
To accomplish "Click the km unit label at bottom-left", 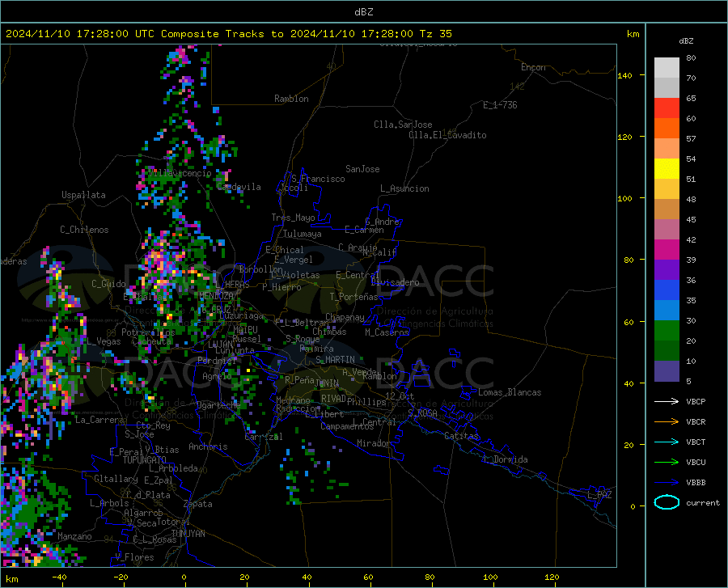I will click(x=11, y=579).
